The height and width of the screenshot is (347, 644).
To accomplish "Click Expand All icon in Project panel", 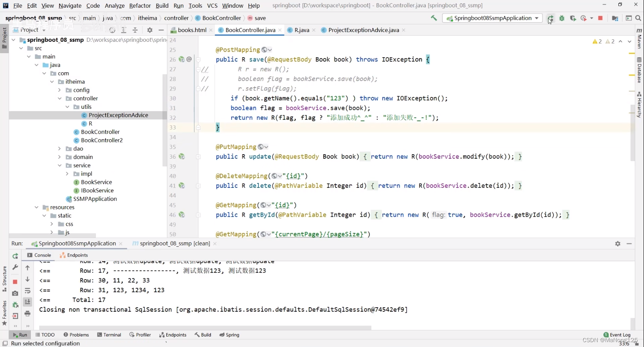I will tap(124, 30).
